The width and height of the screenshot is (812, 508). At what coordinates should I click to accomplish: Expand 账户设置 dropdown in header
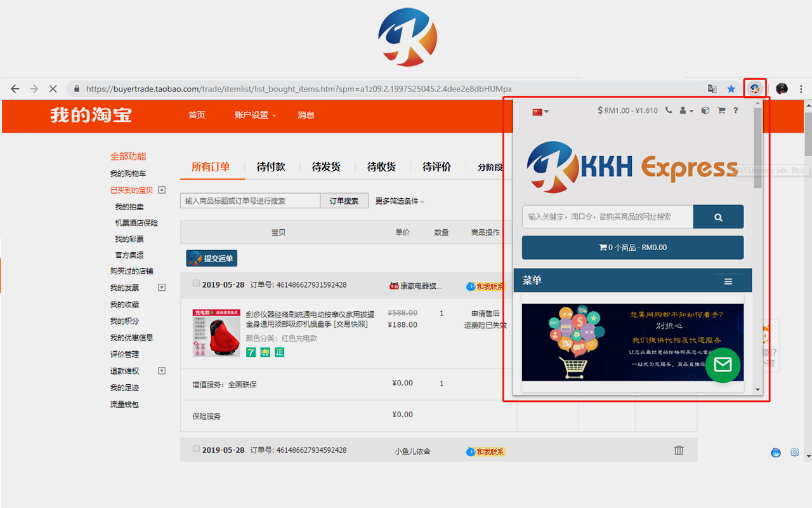tap(255, 115)
